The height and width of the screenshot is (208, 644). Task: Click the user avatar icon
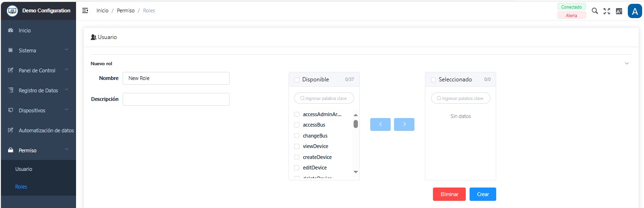[634, 11]
